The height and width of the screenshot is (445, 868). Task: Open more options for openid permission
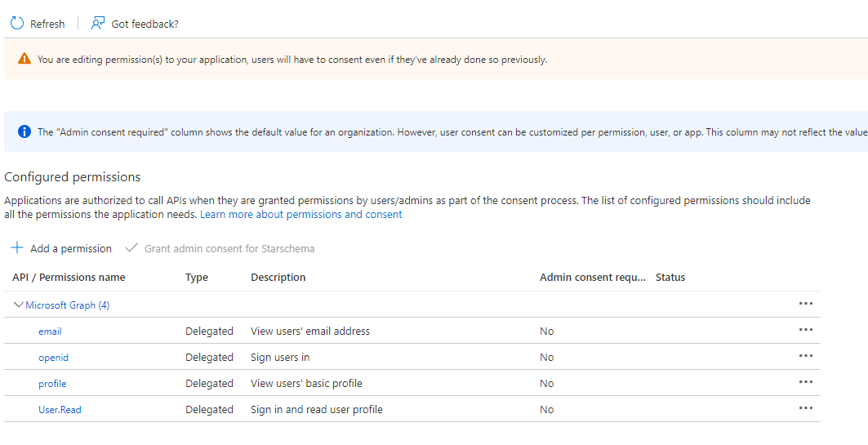(806, 356)
